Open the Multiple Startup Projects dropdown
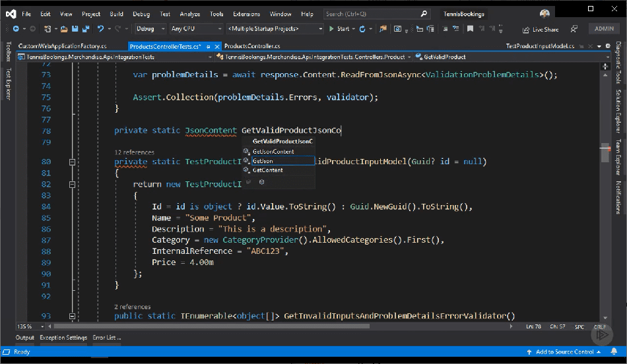The width and height of the screenshot is (627, 364). 275,29
